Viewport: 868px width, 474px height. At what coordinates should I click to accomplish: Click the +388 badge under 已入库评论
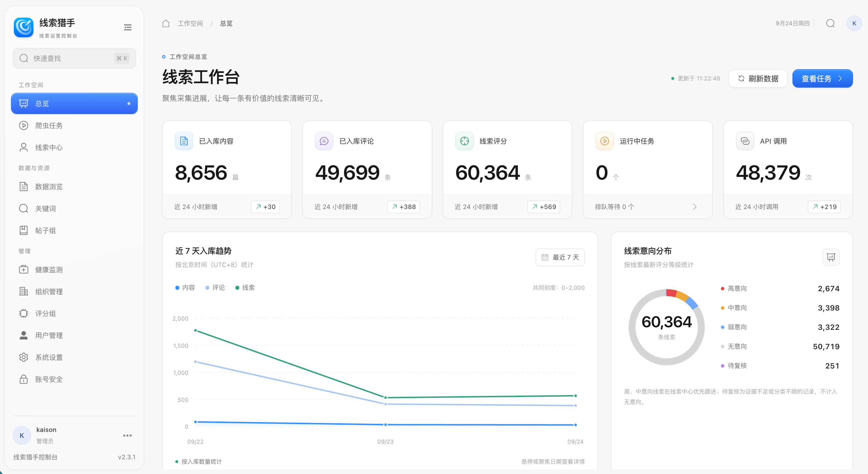404,207
